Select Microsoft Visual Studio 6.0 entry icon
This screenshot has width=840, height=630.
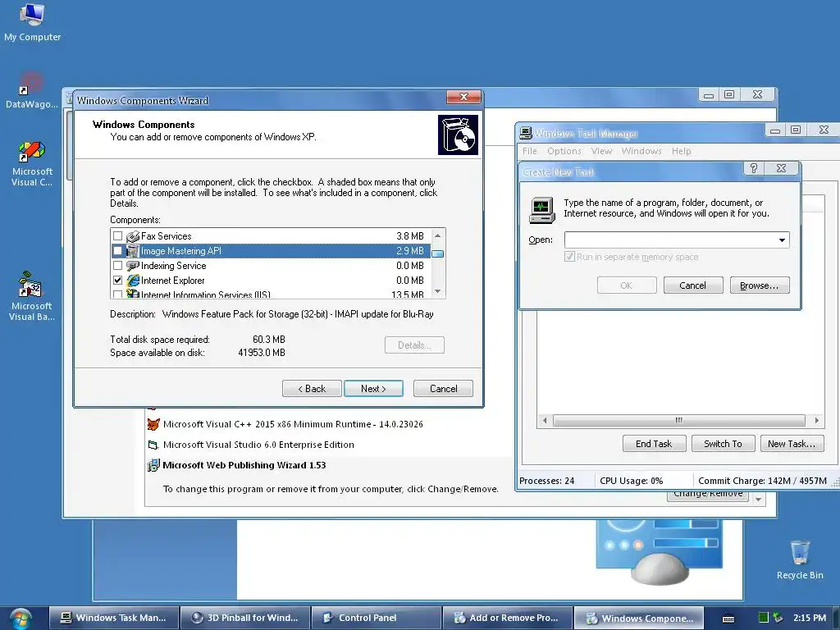(153, 445)
